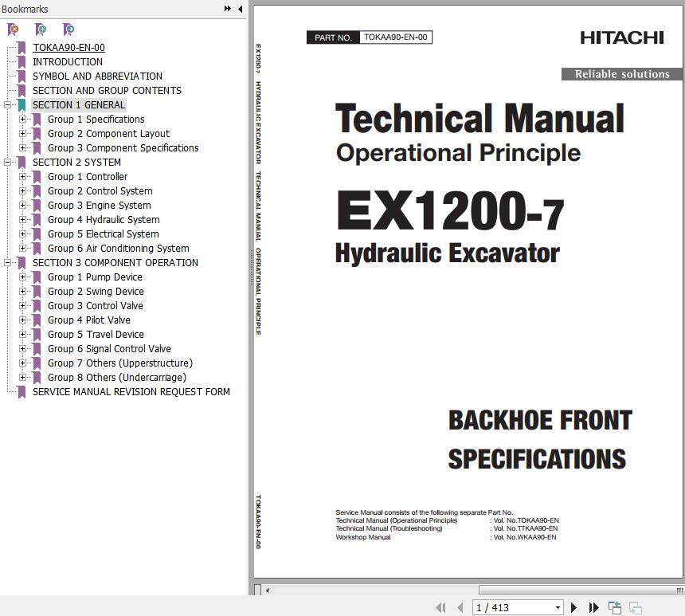685x616 pixels.
Task: Open Group 1 Pump Device bookmark text
Action: point(95,277)
